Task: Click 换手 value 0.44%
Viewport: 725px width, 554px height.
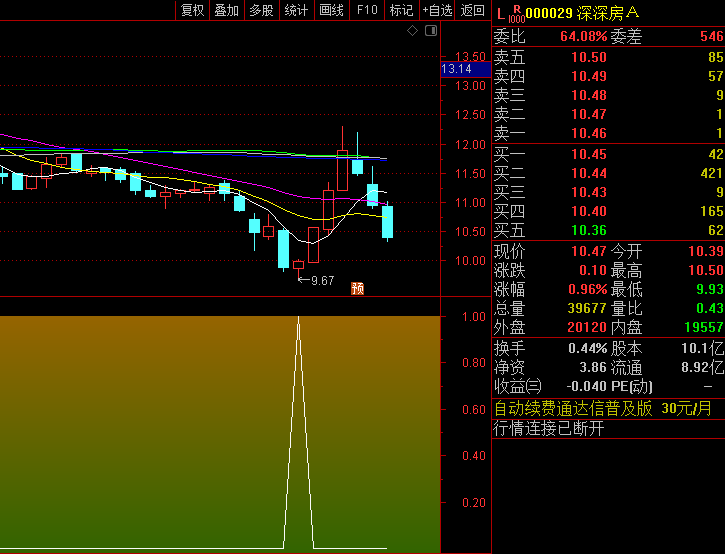Action: [x=587, y=348]
